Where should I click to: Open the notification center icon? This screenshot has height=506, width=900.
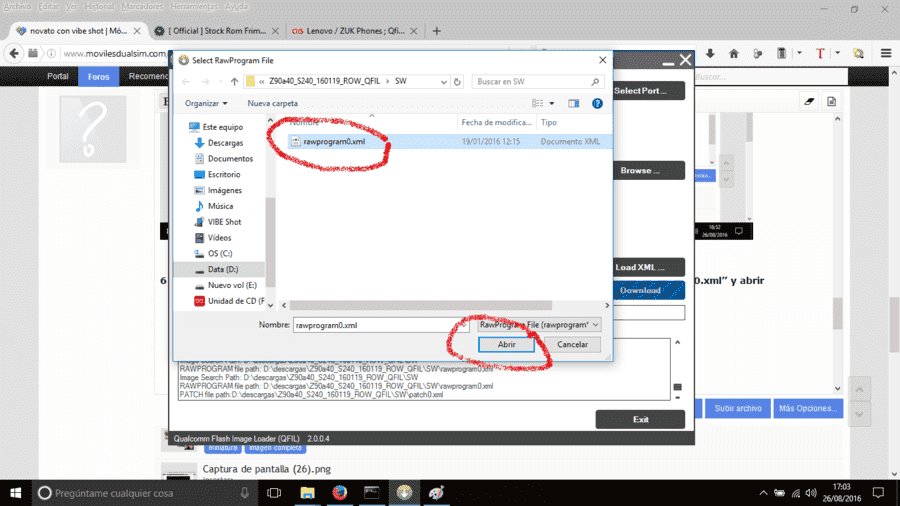(878, 493)
